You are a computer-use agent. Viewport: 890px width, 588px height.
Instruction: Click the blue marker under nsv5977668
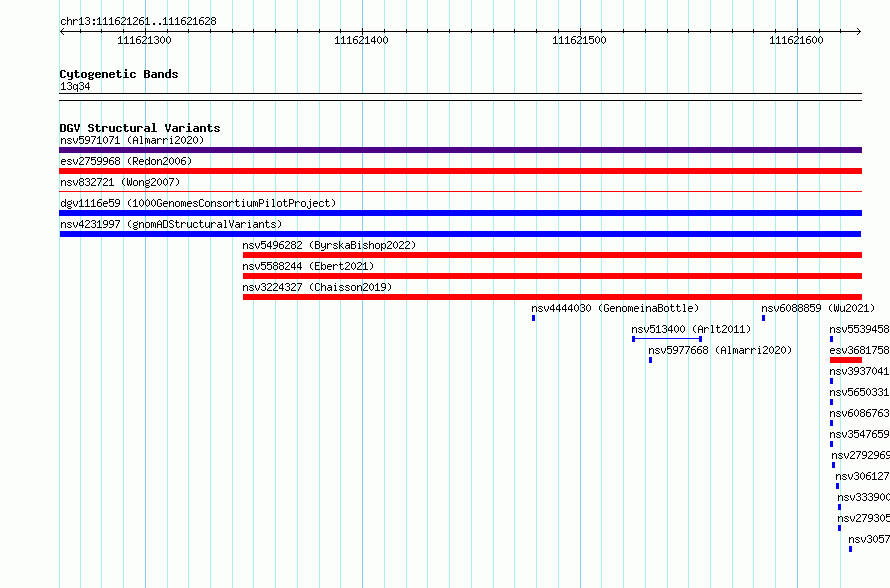tap(650, 360)
